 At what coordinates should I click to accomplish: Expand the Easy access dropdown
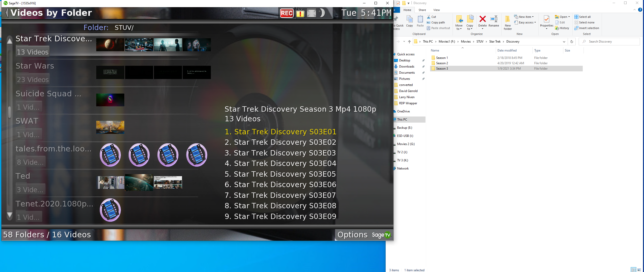click(x=525, y=22)
